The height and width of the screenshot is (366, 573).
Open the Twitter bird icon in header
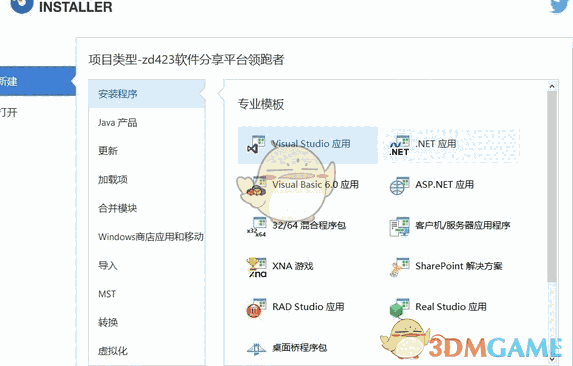pos(560,6)
